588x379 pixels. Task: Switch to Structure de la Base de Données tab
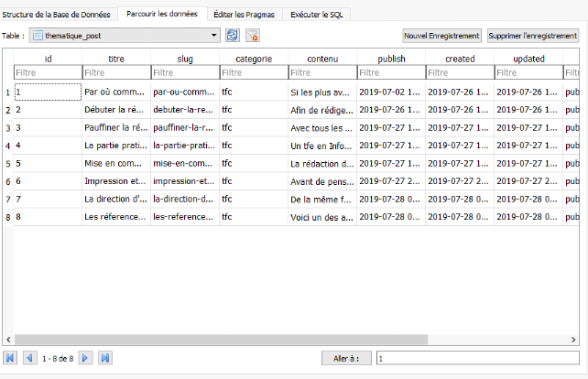pos(56,15)
